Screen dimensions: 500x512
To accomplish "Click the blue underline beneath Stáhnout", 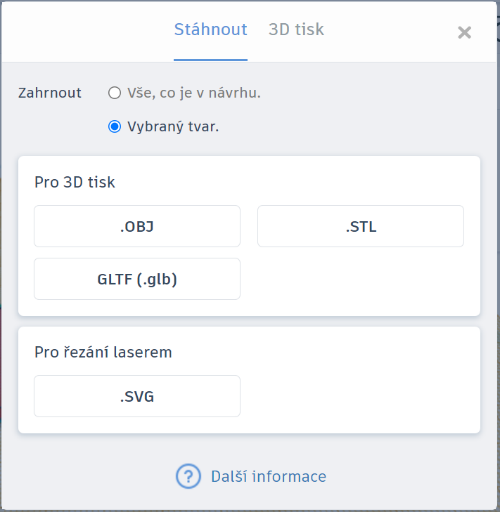I will [x=211, y=60].
